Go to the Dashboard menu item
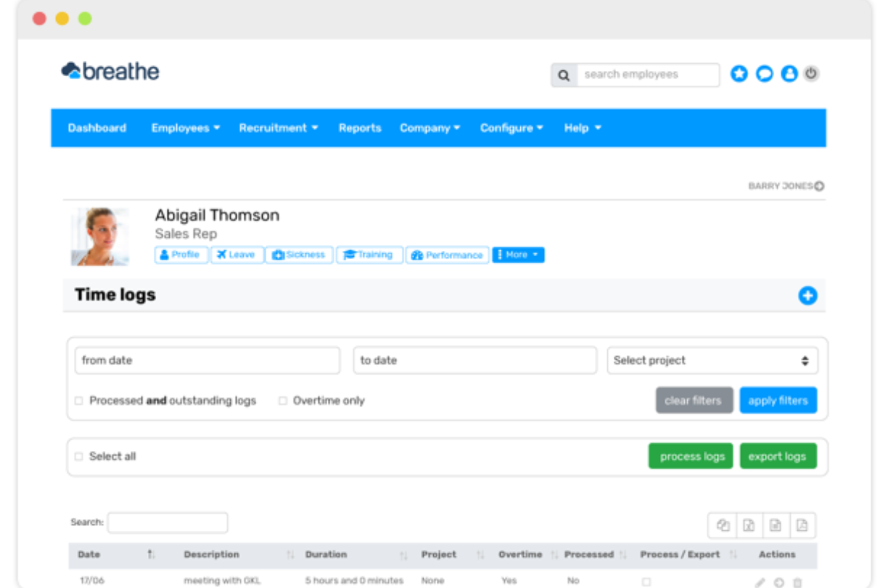882x588 pixels. click(x=97, y=127)
